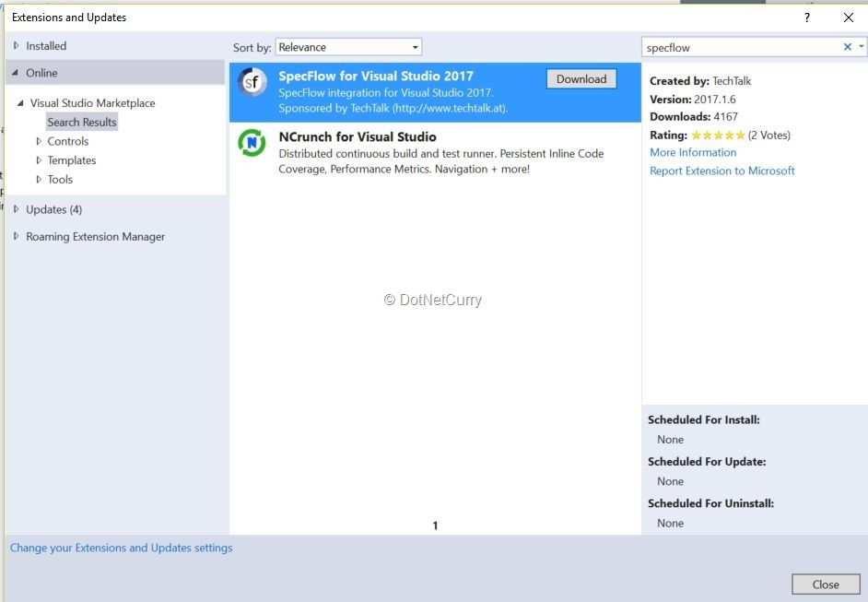Expand the Controls tree node
868x602 pixels.
tap(39, 141)
